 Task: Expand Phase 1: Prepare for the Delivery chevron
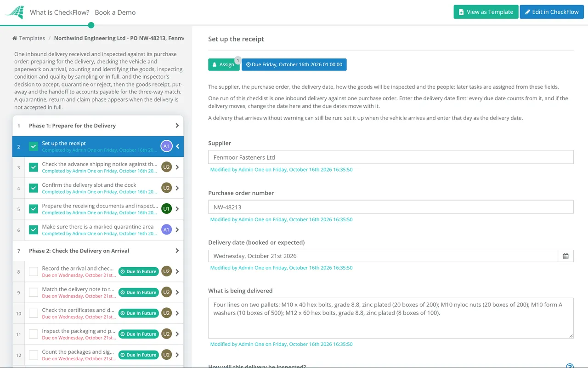177,126
